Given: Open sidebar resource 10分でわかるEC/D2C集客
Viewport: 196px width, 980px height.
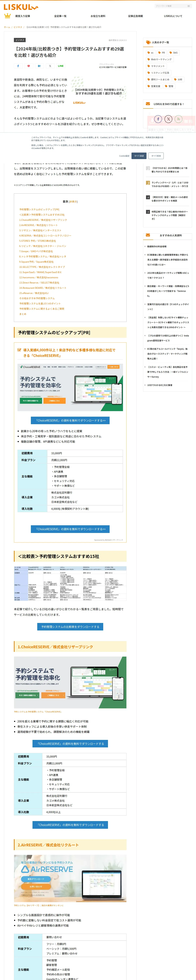Looking at the screenshot, I should [x=160, y=385].
